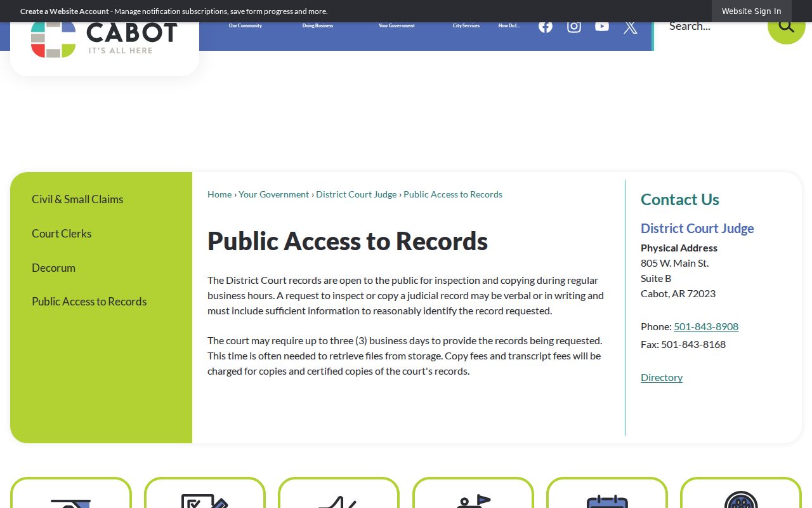Open Civil & Small Claims in sidebar
Screen dimensions: 812x508
tap(77, 199)
